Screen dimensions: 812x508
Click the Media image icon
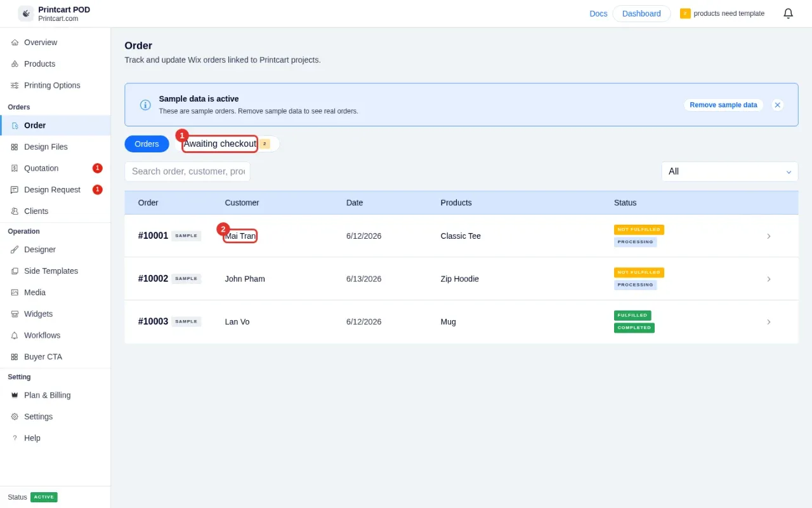click(x=15, y=293)
